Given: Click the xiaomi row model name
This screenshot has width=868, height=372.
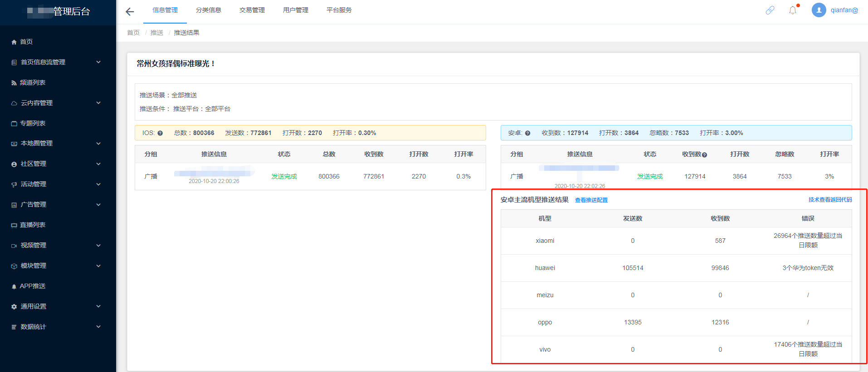Looking at the screenshot, I should click(x=545, y=241).
